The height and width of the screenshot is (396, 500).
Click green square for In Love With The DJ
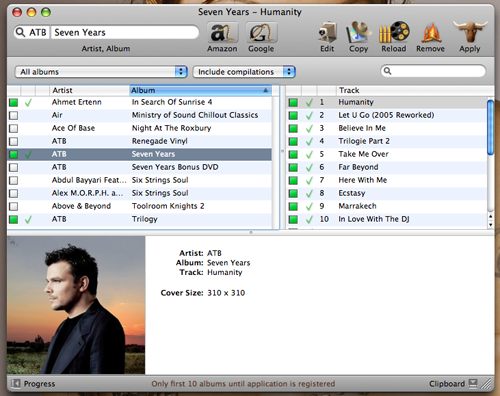(x=293, y=219)
